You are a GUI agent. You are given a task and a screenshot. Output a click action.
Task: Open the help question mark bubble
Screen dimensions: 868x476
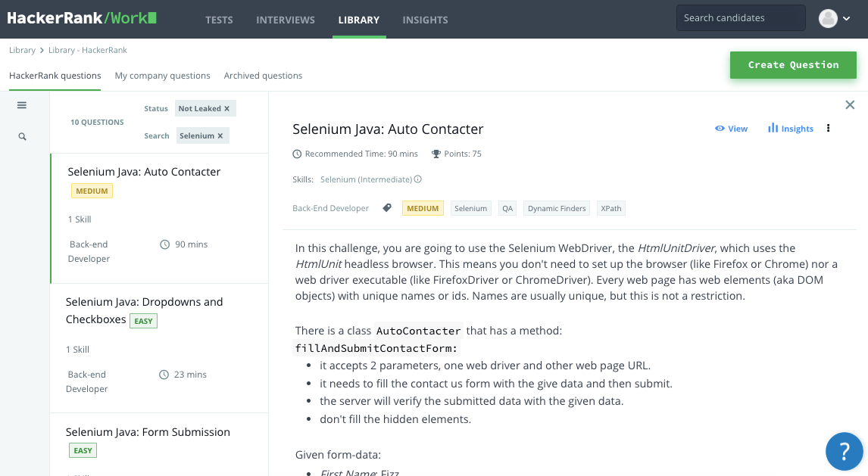[x=844, y=451]
